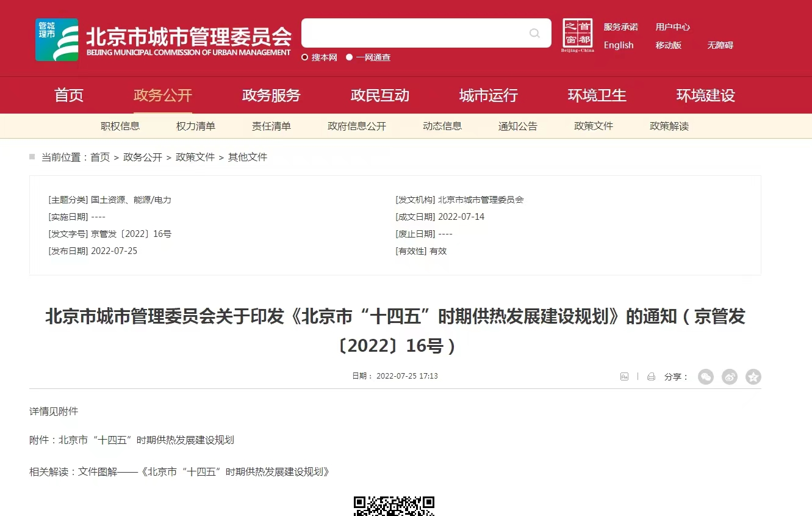Share the article via the Weibo icon

coord(730,377)
